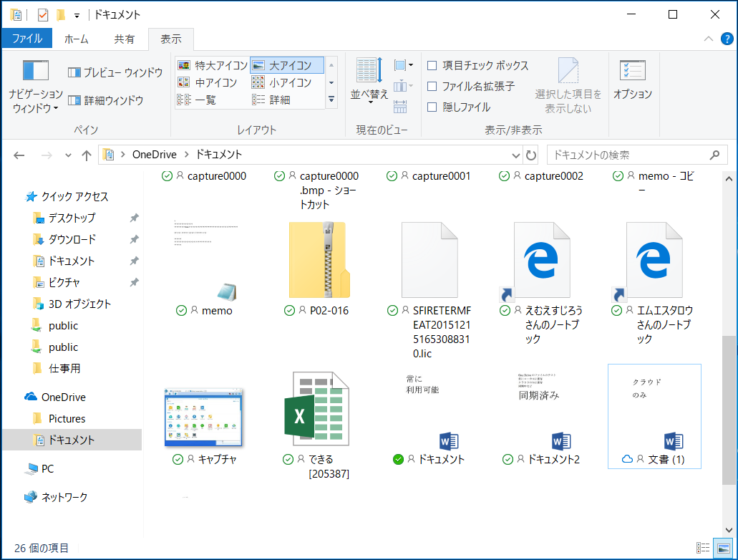The image size is (738, 560).
Task: Navigate back with the left arrow button
Action: click(19, 154)
